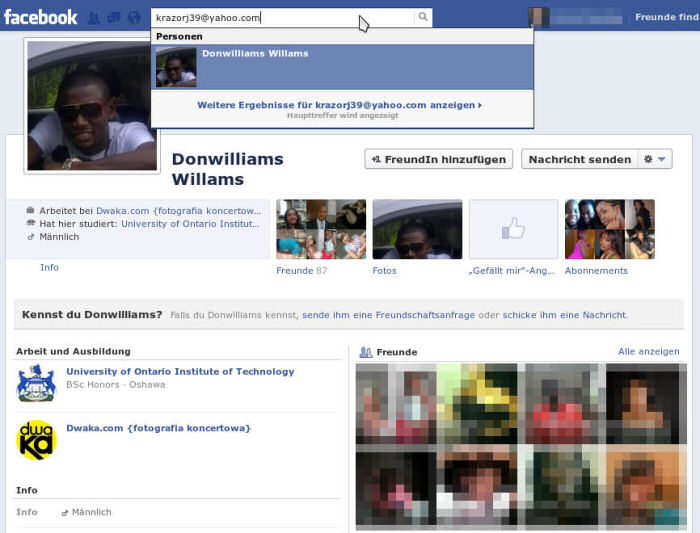Open Gefällt mir thumbs-up tile
This screenshot has height=533, width=700.
[513, 229]
